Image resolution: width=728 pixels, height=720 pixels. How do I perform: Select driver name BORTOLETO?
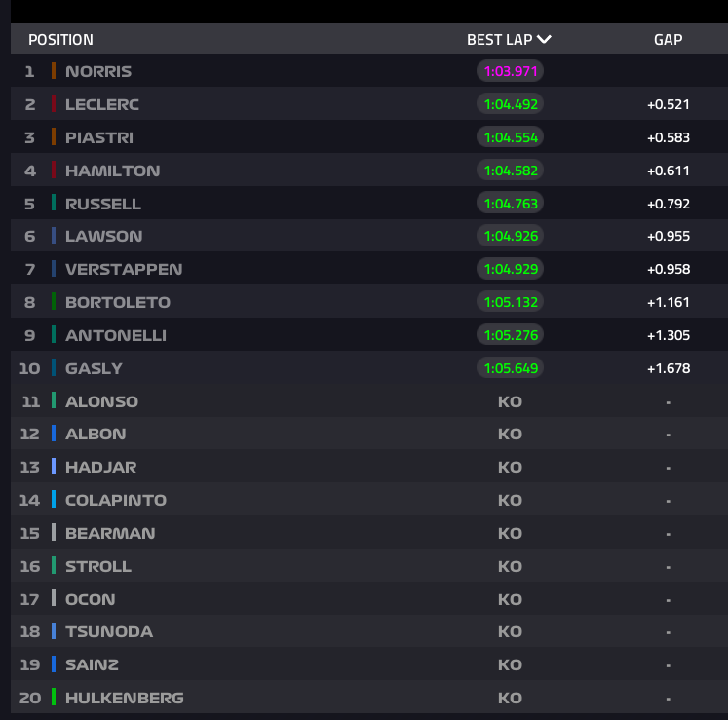pyautogui.click(x=118, y=302)
